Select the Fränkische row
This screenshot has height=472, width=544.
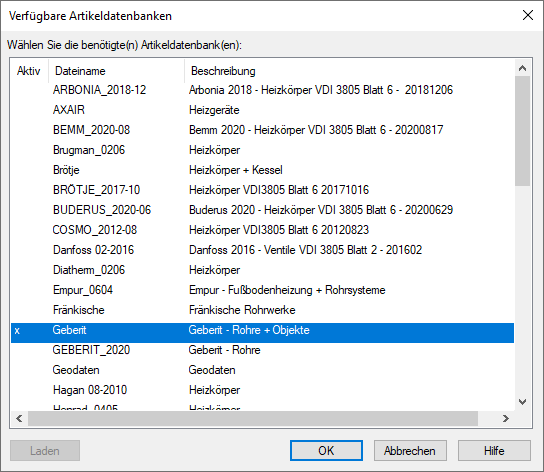tap(262, 310)
